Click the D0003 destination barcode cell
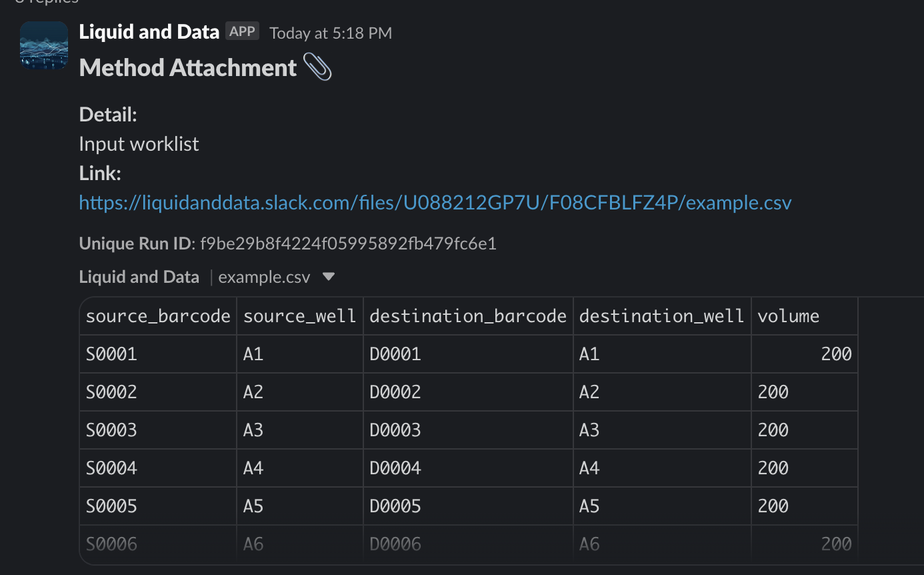 pos(468,430)
